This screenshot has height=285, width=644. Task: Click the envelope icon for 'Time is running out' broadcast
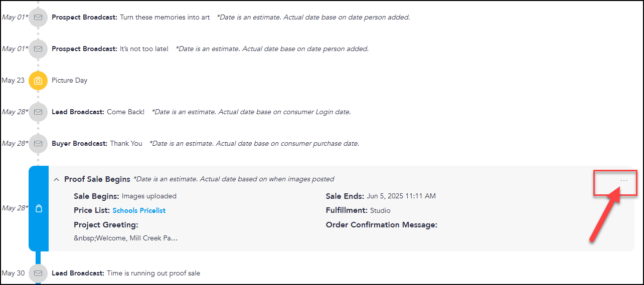[38, 273]
